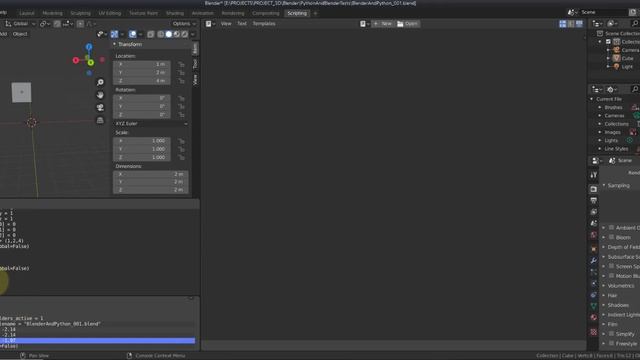Switch perspective/orthographic grid icon
Image resolution: width=640 pixels, height=360 pixels.
click(100, 120)
